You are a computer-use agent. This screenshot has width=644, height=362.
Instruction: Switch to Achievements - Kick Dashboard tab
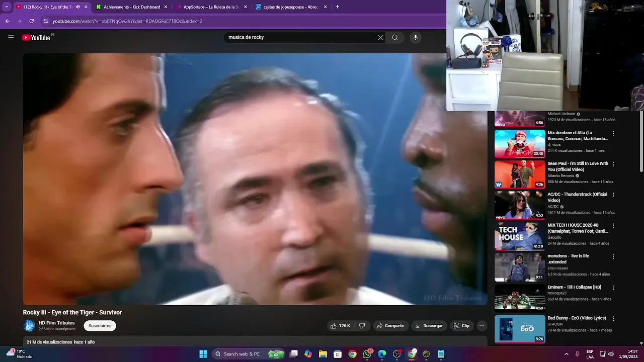point(132,7)
